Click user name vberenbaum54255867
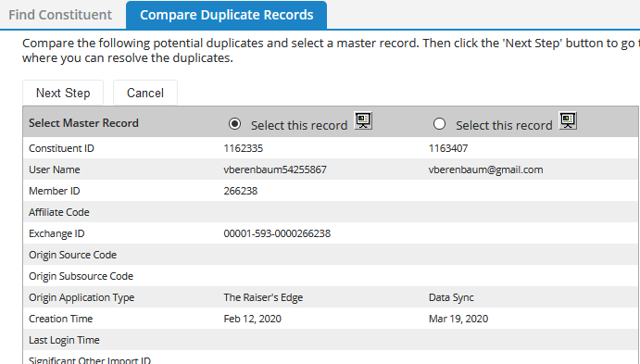The image size is (640, 364). coord(275,169)
